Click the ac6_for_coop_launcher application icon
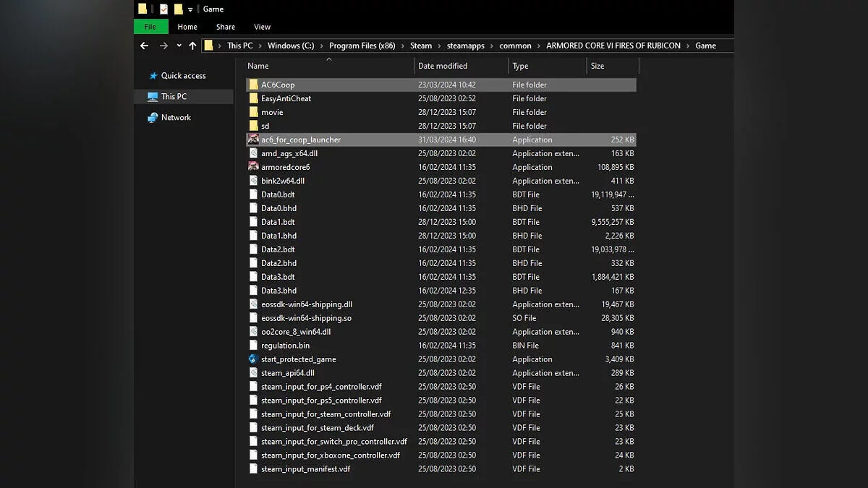Image resolution: width=868 pixels, height=488 pixels. click(x=253, y=140)
